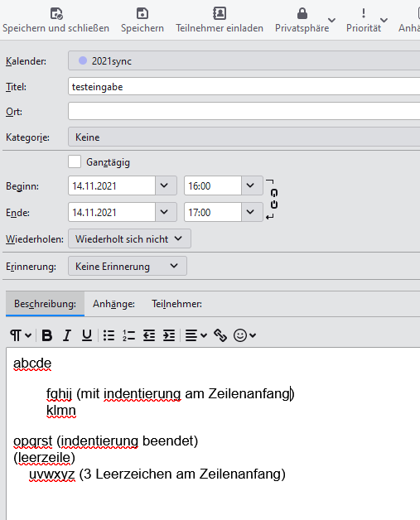Click the outdent (decrease indent) icon

[x=149, y=335]
